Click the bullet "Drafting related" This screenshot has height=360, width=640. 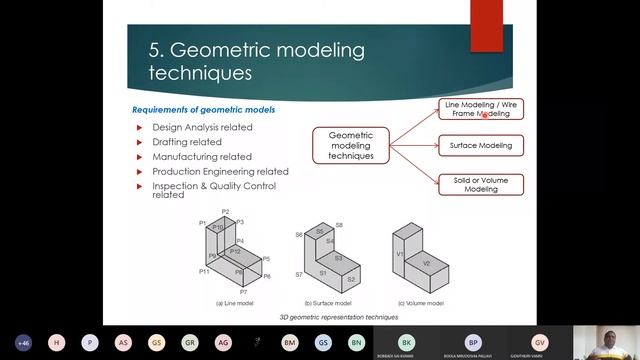(x=187, y=142)
